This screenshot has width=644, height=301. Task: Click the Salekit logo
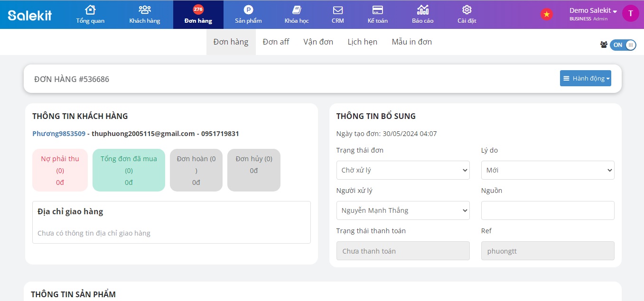[x=30, y=15]
